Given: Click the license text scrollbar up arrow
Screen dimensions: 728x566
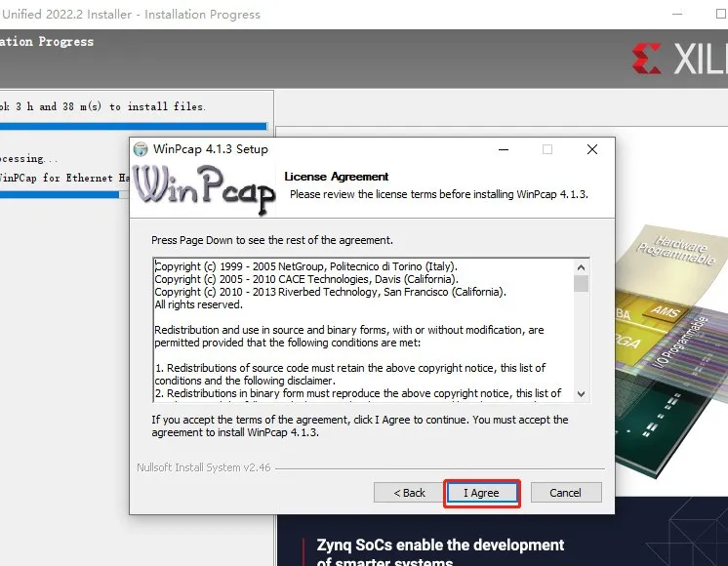Looking at the screenshot, I should pyautogui.click(x=581, y=267).
